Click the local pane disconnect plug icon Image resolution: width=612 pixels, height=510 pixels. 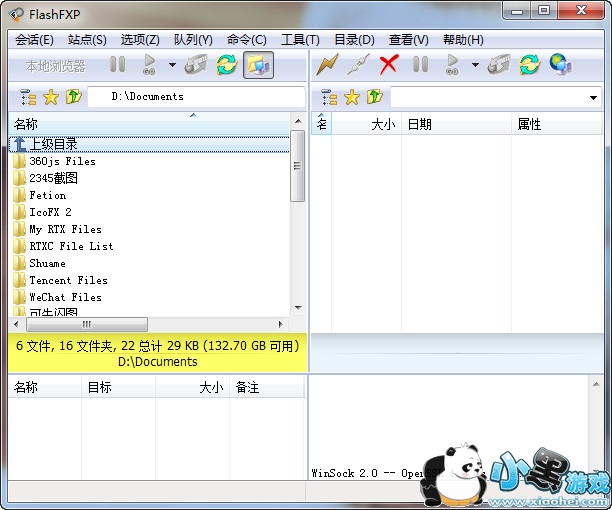pyautogui.click(x=196, y=65)
